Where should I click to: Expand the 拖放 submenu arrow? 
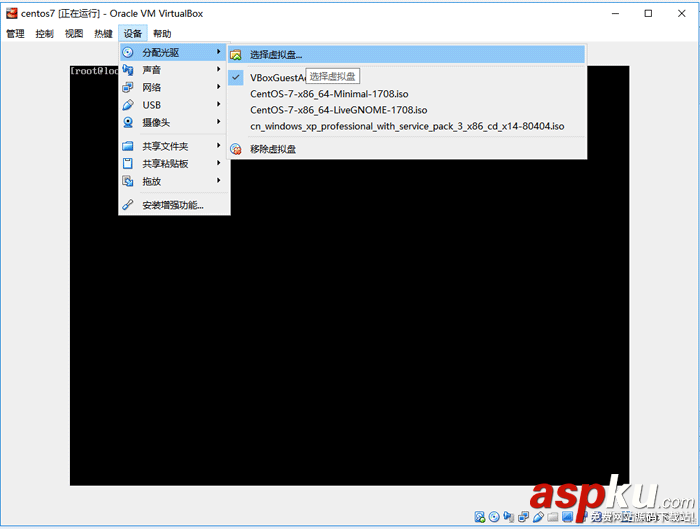click(219, 181)
